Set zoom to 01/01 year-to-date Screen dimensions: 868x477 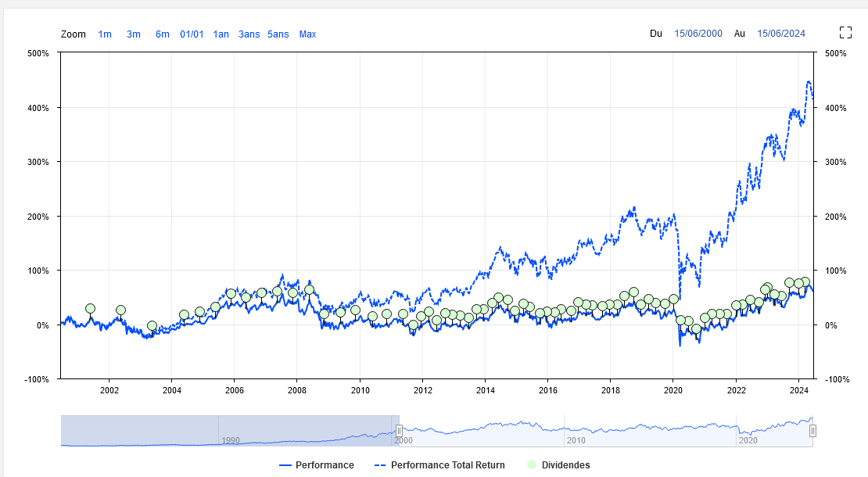192,34
